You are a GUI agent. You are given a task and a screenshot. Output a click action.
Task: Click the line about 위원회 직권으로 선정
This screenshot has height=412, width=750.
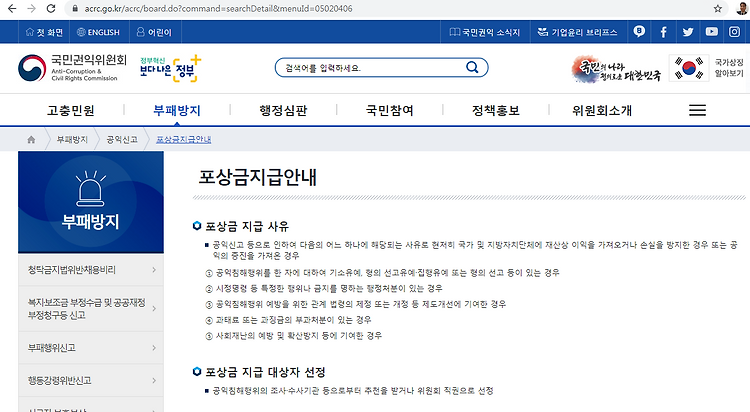pos(353,391)
